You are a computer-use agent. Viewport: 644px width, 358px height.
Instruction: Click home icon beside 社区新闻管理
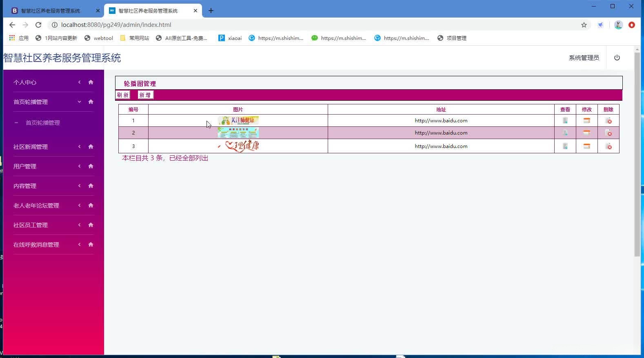click(91, 147)
